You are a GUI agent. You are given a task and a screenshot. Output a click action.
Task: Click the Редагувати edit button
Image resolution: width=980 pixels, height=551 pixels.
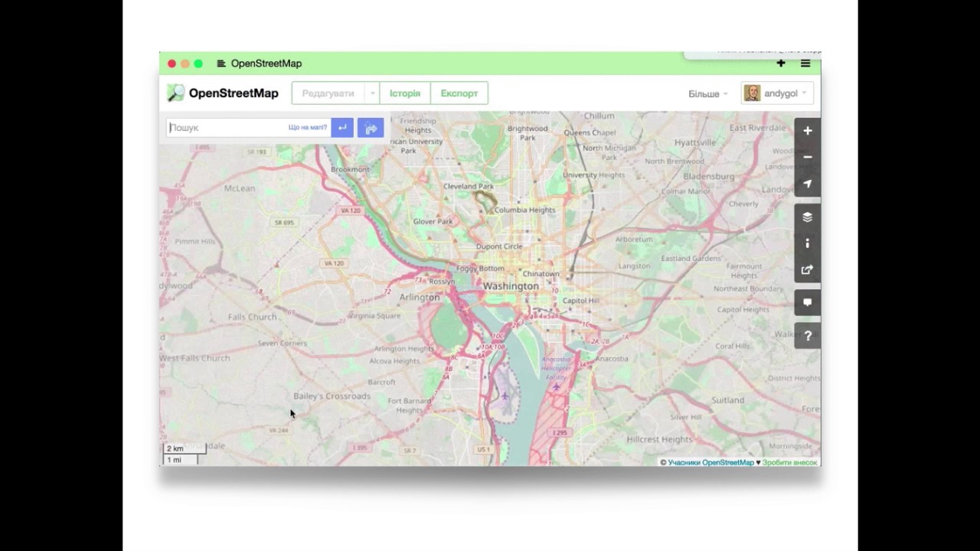coord(328,93)
